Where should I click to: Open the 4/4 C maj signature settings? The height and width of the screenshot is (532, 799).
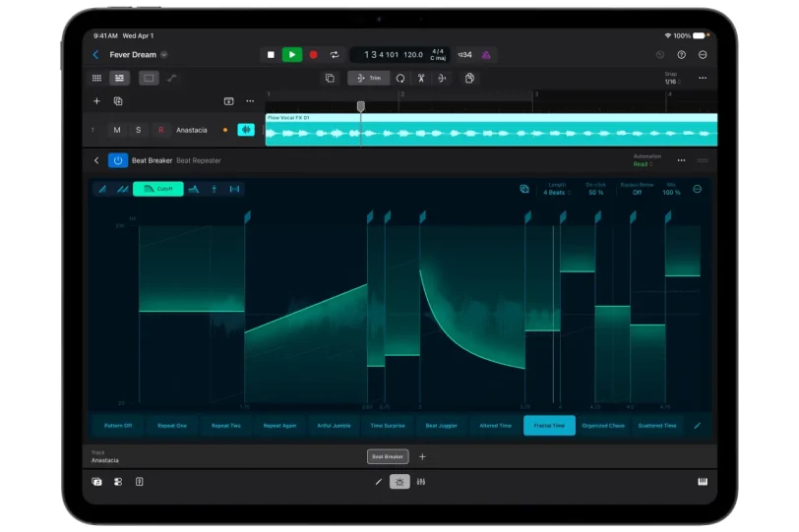pos(438,54)
